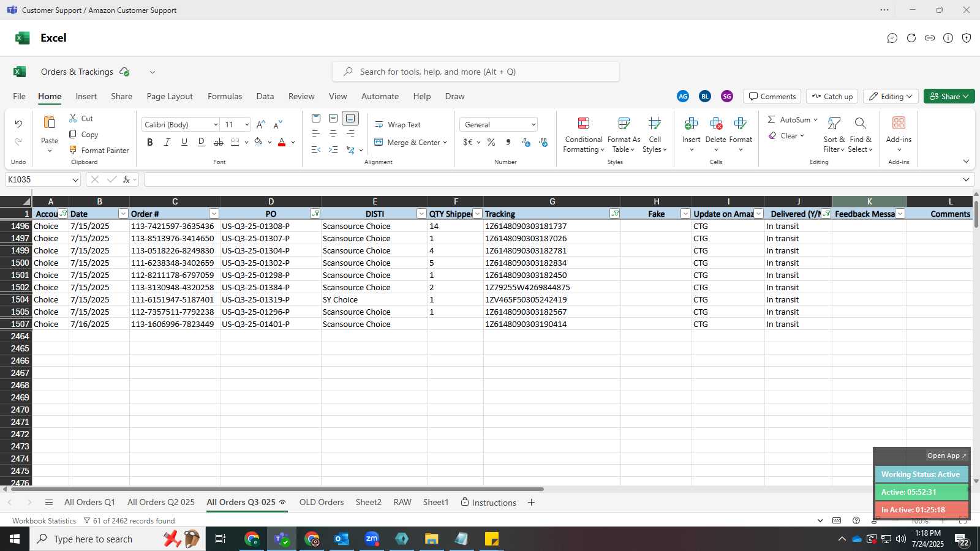Image resolution: width=980 pixels, height=551 pixels.
Task: Click the Cut scissors icon
Action: (73, 118)
